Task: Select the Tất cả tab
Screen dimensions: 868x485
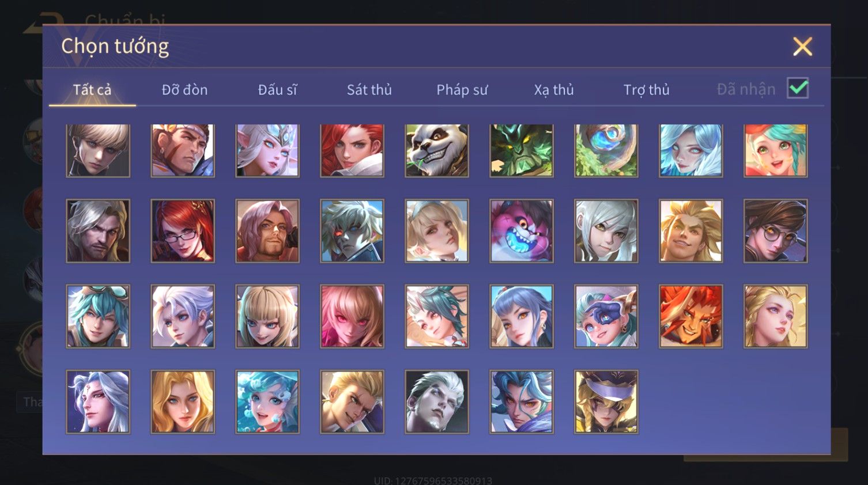Action: pos(92,90)
